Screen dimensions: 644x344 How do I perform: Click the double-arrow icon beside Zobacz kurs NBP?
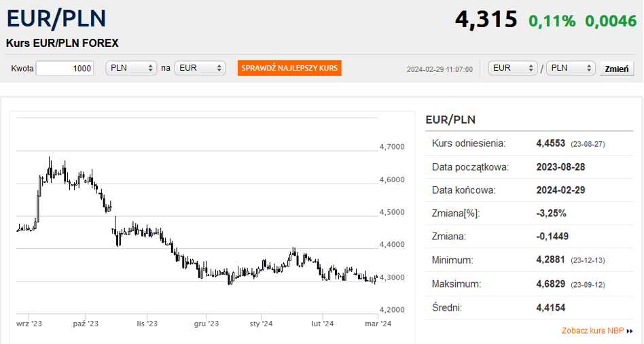[630, 331]
